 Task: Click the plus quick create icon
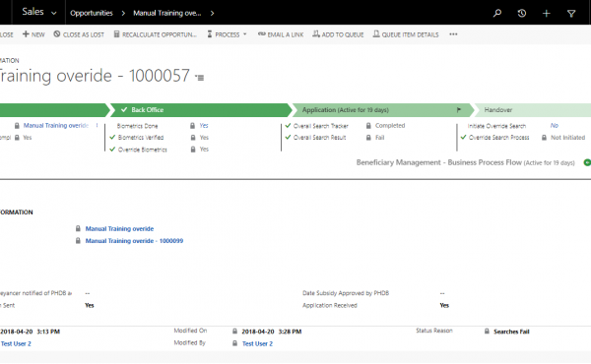[546, 14]
